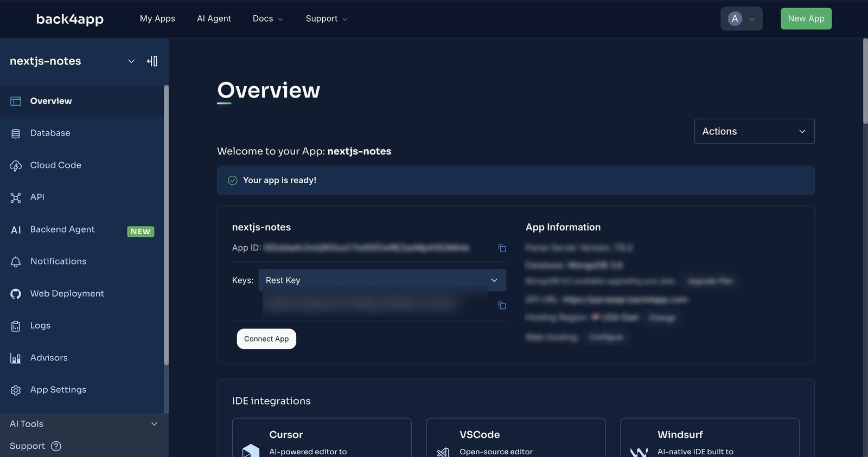Click the API nodes icon
Viewport: 868px width, 457px height.
[x=16, y=197]
